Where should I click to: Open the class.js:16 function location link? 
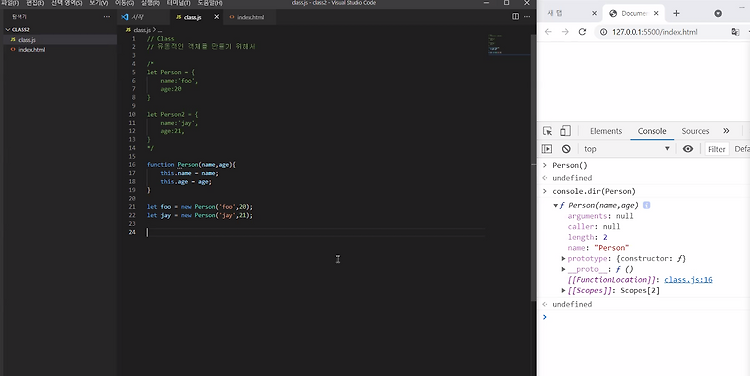pos(688,280)
